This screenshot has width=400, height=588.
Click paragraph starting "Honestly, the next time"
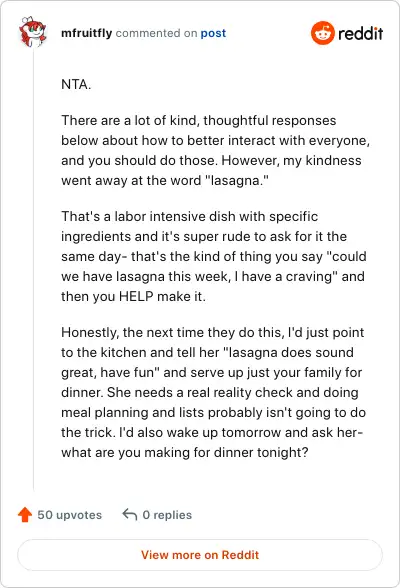tap(214, 392)
